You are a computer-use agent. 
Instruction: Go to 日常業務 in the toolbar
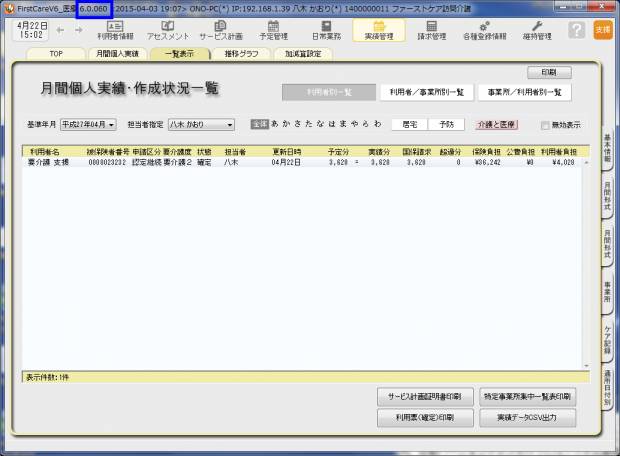point(326,30)
